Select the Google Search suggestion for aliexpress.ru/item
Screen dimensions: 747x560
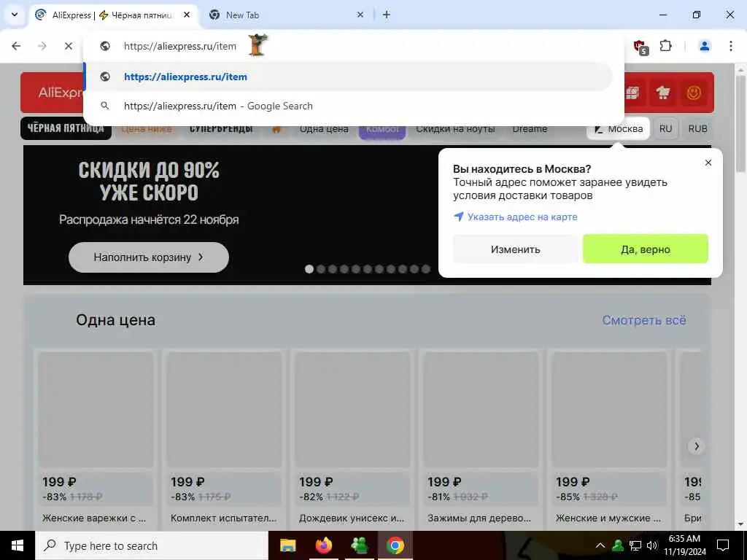click(x=349, y=106)
